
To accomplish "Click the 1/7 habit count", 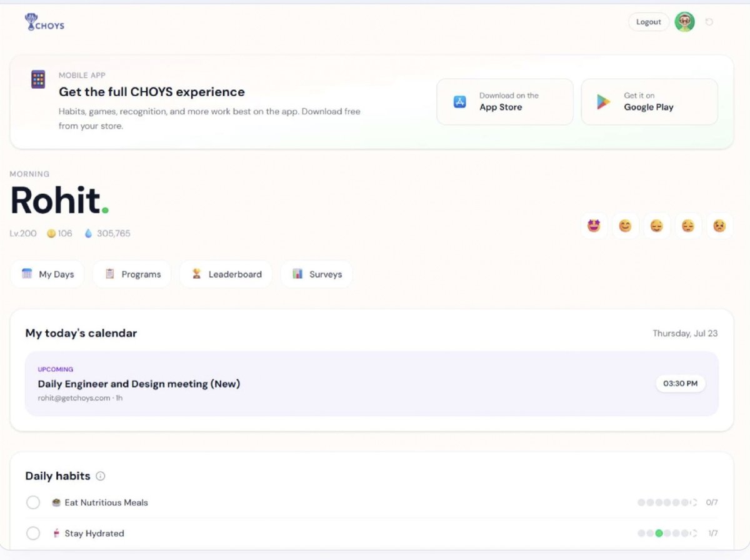I will [x=712, y=533].
